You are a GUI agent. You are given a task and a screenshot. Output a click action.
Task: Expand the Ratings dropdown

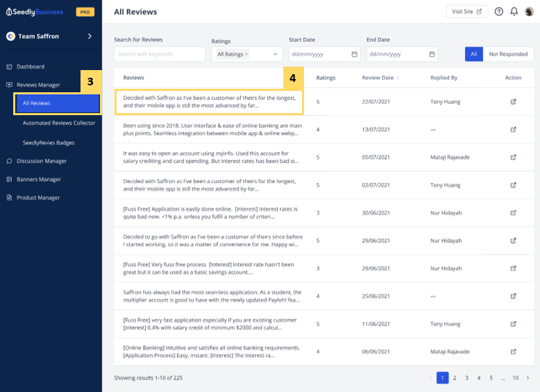tap(275, 54)
